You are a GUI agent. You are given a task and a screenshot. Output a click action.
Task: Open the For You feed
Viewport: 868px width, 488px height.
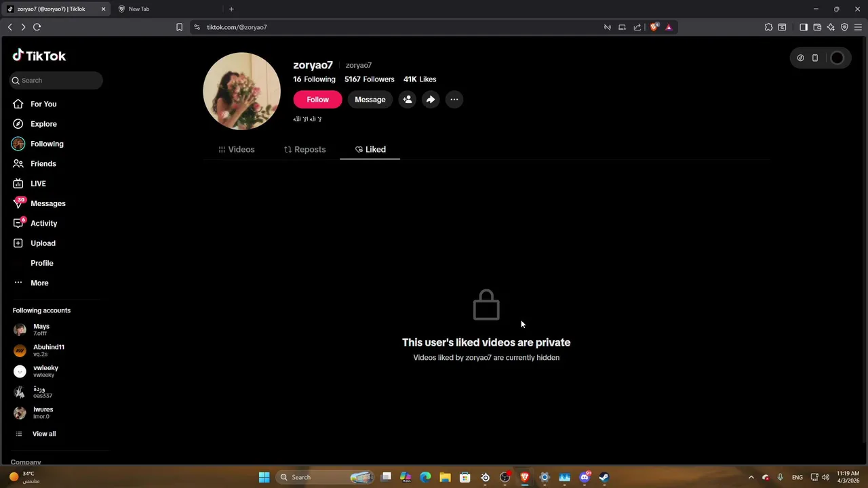tap(35, 104)
